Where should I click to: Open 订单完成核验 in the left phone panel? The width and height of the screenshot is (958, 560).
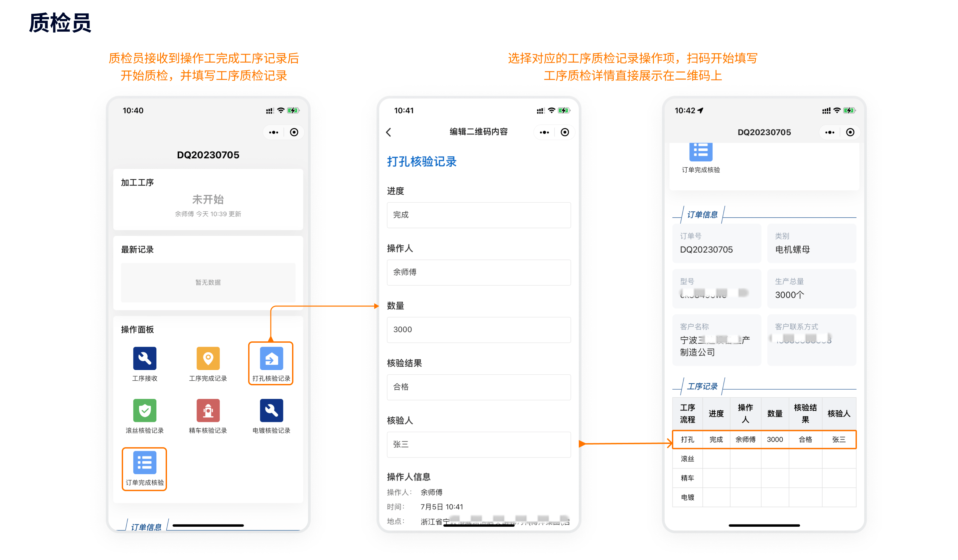(144, 463)
